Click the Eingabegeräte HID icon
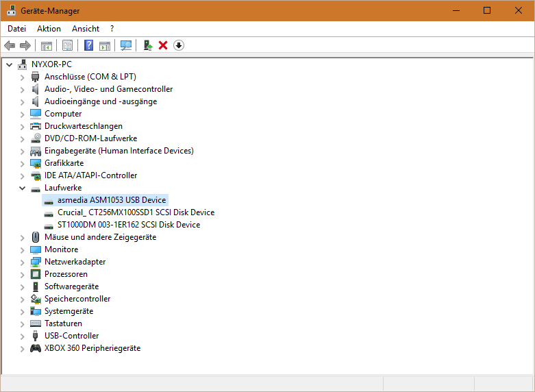The width and height of the screenshot is (535, 392). [x=36, y=151]
